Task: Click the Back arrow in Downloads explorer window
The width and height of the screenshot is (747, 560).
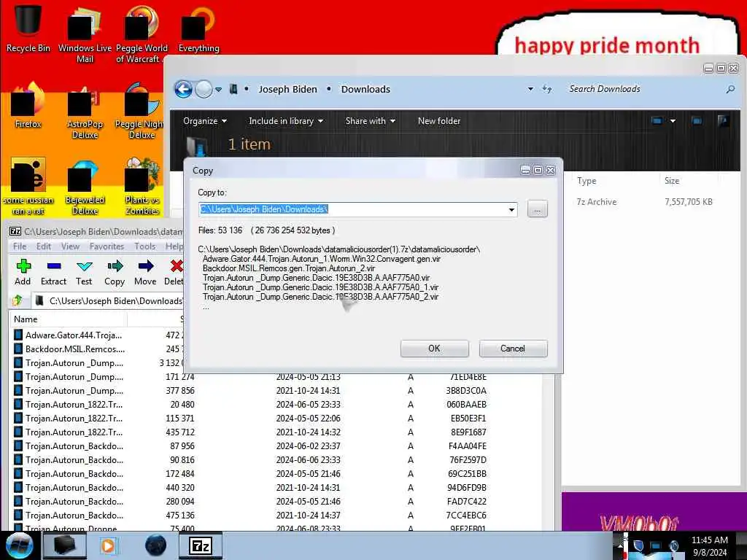Action: (x=183, y=89)
